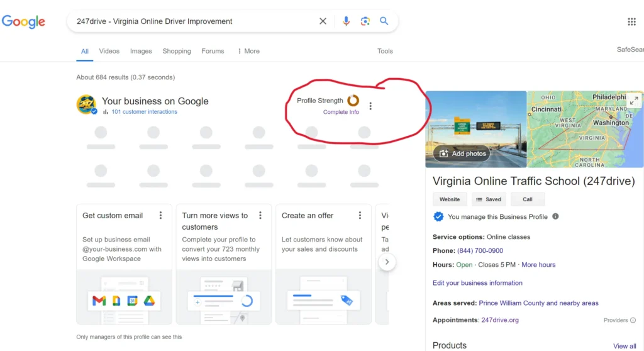Image resolution: width=644 pixels, height=351 pixels.
Task: Click info icon beside Business Profile
Action: (x=555, y=216)
